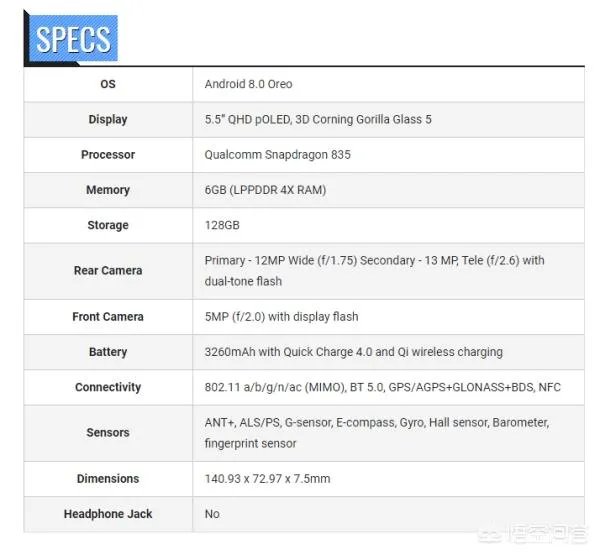
Task: Click the 3260mAh Quick Charge value
Action: click(x=353, y=352)
